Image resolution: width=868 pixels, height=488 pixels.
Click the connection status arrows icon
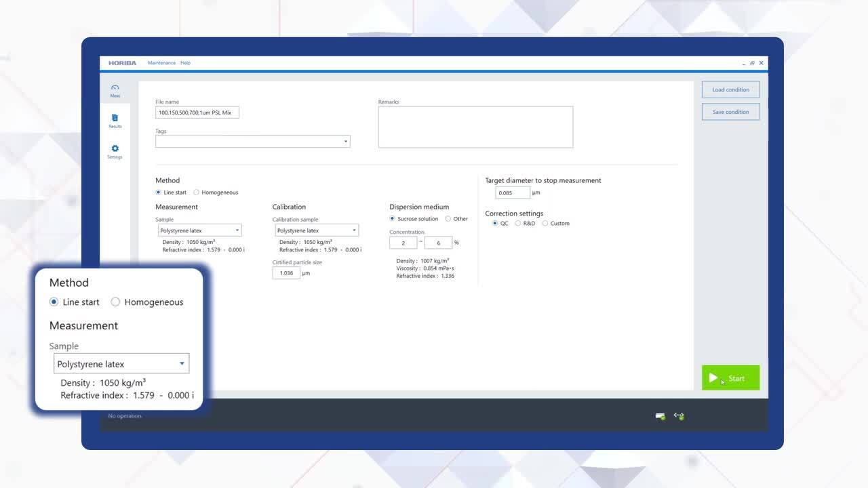click(x=679, y=416)
